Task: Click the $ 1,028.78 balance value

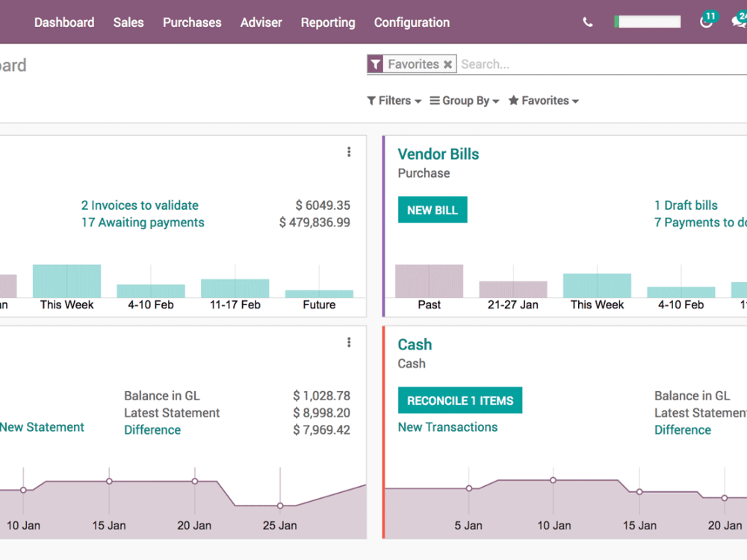Action: coord(321,396)
